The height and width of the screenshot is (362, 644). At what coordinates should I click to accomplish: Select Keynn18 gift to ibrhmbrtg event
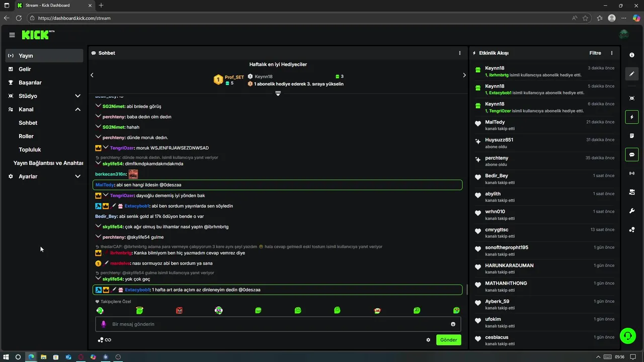pos(544,71)
